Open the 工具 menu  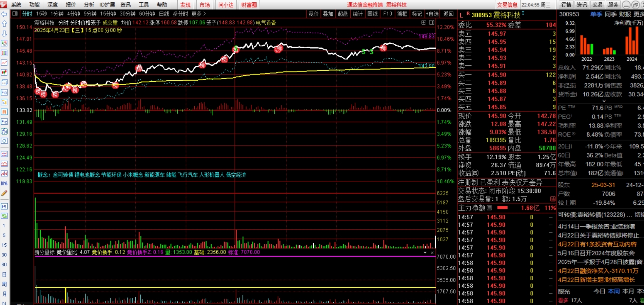pyautogui.click(x=144, y=5)
